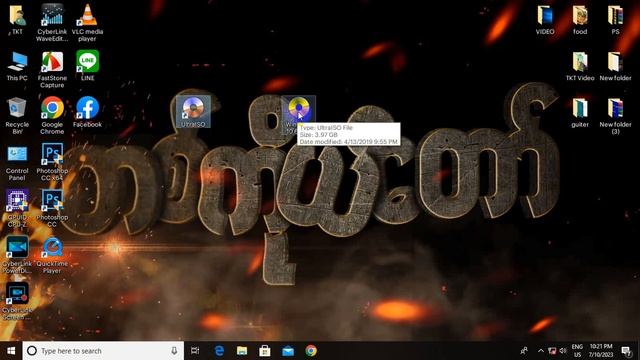The height and width of the screenshot is (360, 640).
Task: Open the Action Center notifications icon
Action: click(x=626, y=351)
